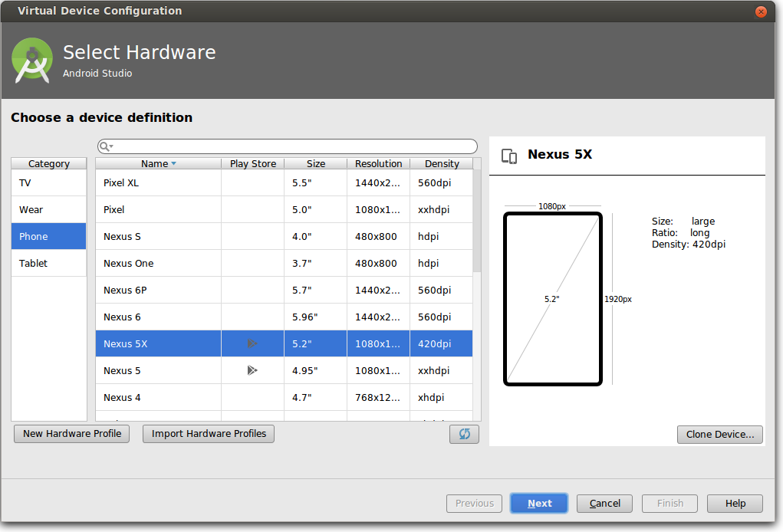Viewport: 783px width, 532px height.
Task: Click the disabled Previous button
Action: (475, 503)
